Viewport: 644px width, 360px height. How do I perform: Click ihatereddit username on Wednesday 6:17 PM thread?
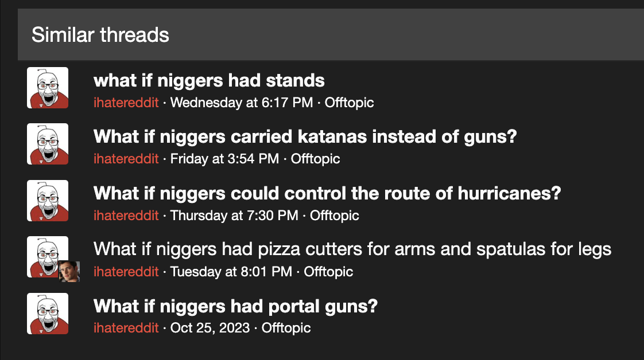(126, 103)
